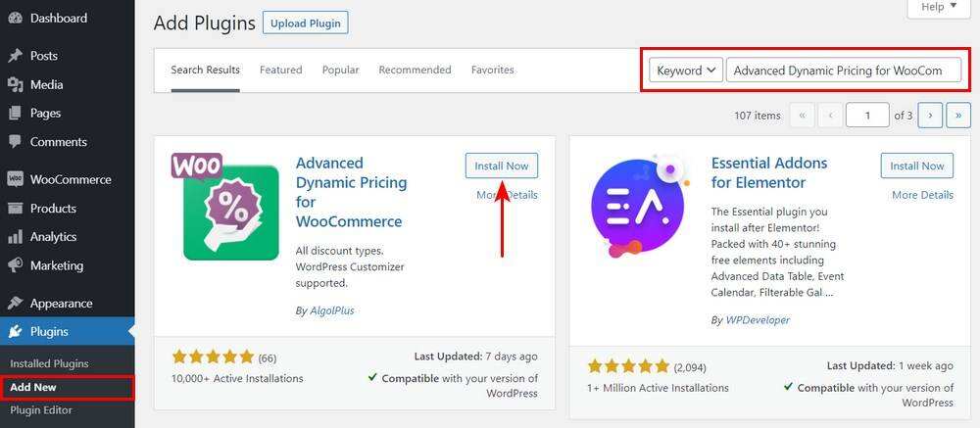The width and height of the screenshot is (980, 428).
Task: Click the Analytics bar chart icon
Action: pyautogui.click(x=15, y=236)
